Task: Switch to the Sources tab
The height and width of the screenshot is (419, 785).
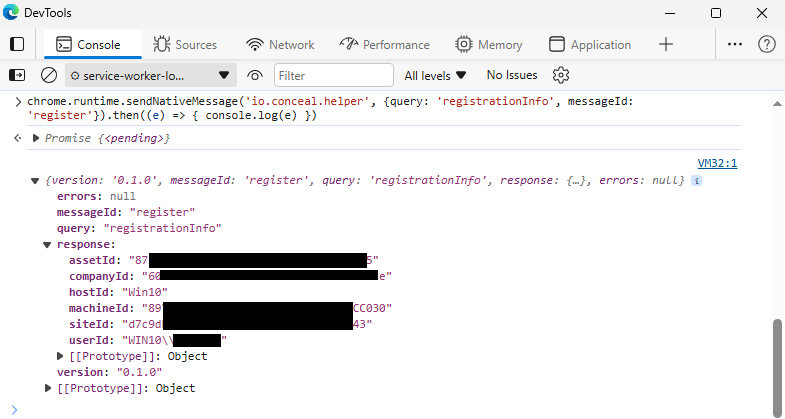Action: point(185,45)
